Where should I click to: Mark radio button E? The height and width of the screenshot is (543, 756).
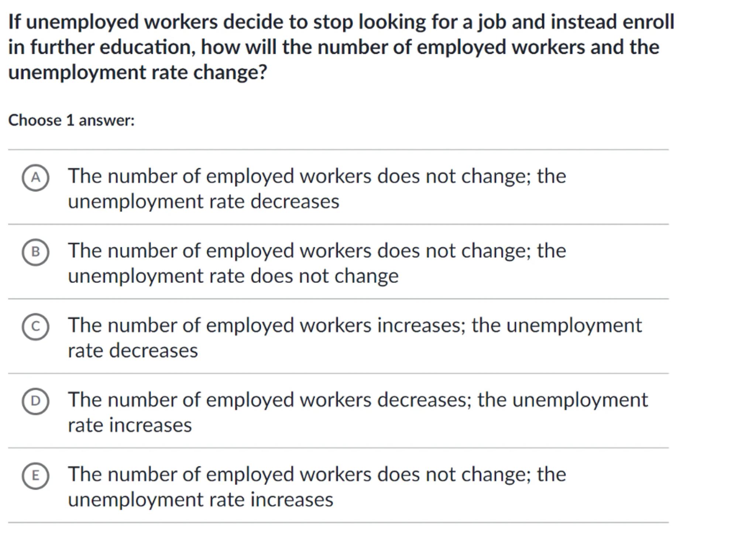tap(35, 476)
